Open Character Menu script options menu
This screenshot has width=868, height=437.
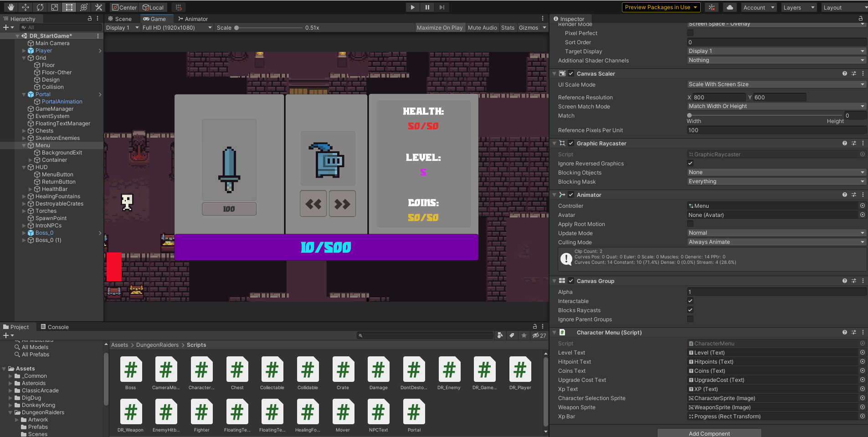(863, 332)
